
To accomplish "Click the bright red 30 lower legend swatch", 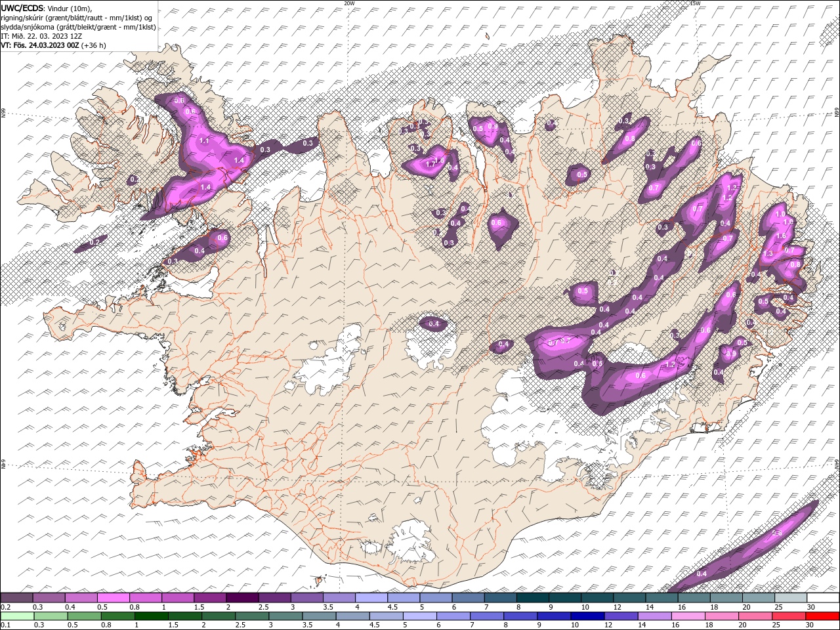I will coord(822,616).
